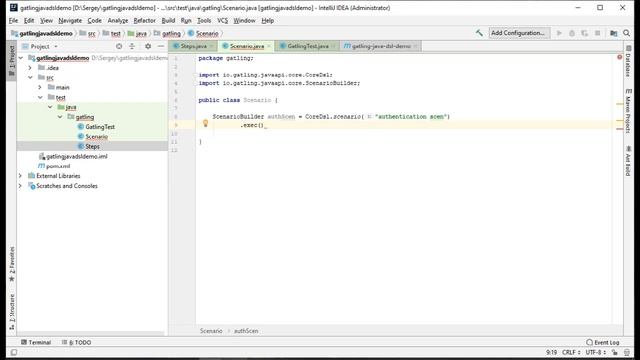The image size is (640, 360).
Task: Open Project panel settings gear
Action: coord(148,47)
